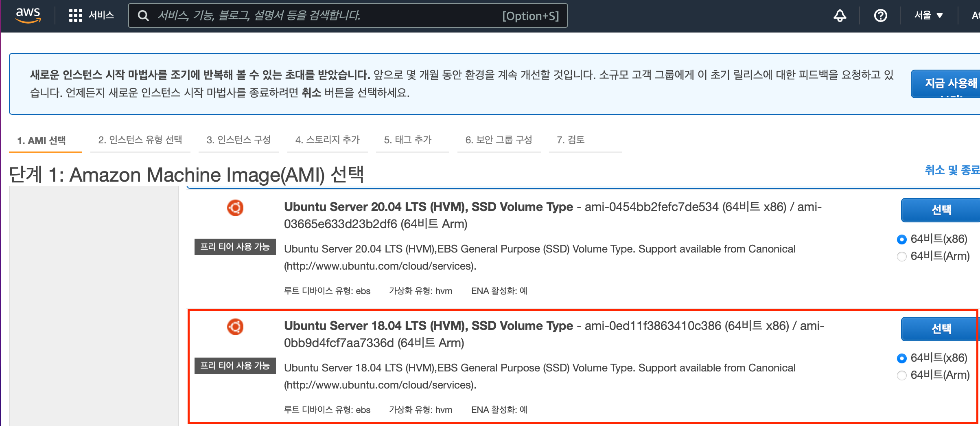980x426 pixels.
Task: Click ENA 활성화: 예 under Ubuntu 20.04
Action: click(499, 291)
